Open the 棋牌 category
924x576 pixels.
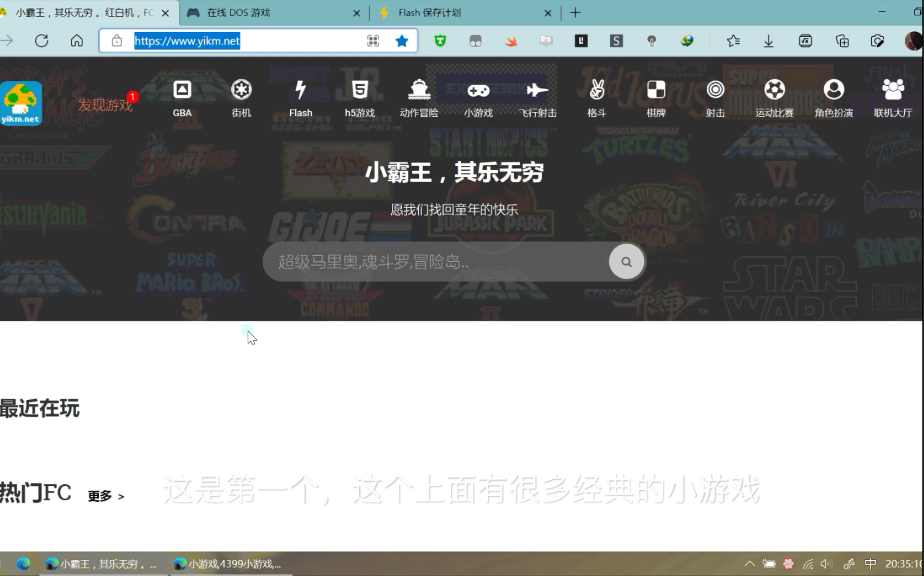[x=656, y=99]
